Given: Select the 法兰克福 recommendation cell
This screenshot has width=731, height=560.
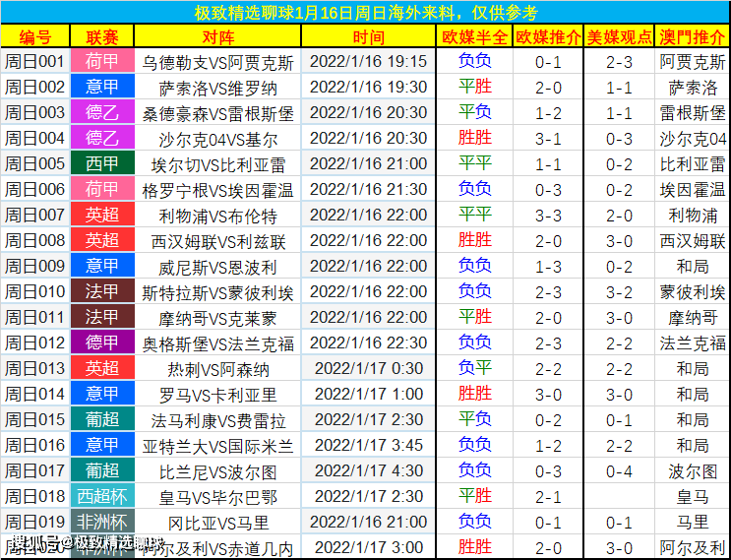Looking at the screenshot, I should pos(692,342).
